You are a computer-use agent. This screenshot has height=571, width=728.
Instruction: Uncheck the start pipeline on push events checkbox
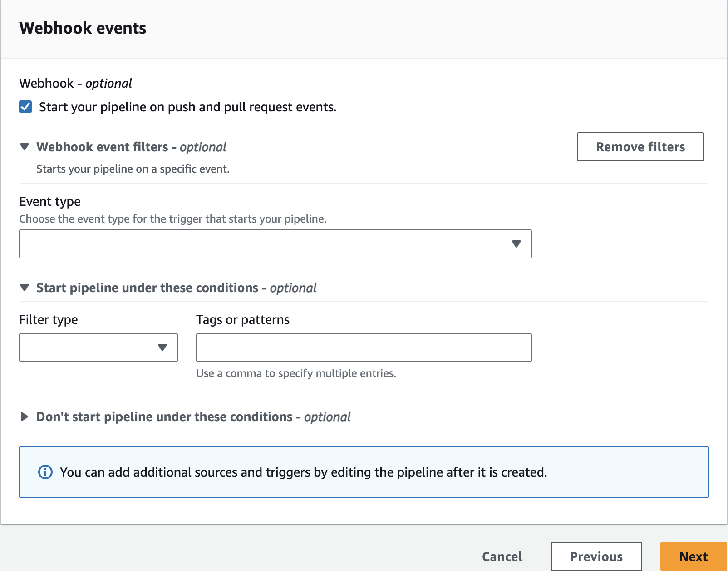click(x=25, y=107)
